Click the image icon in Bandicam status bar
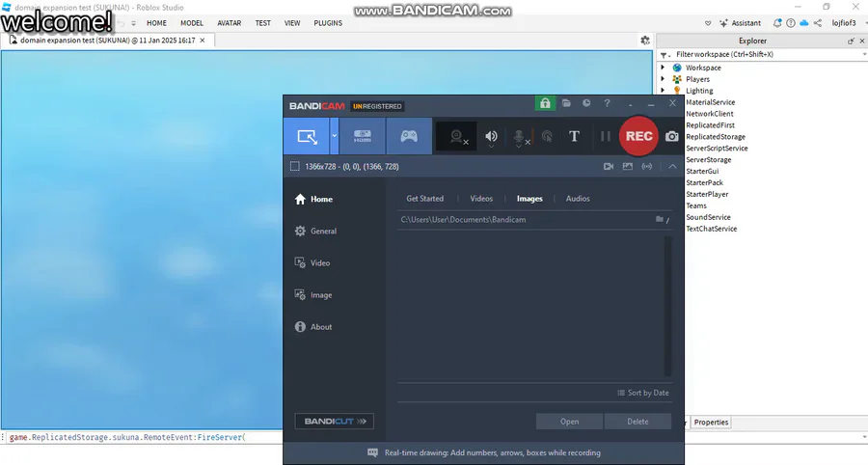The width and height of the screenshot is (868, 465). pos(627,166)
